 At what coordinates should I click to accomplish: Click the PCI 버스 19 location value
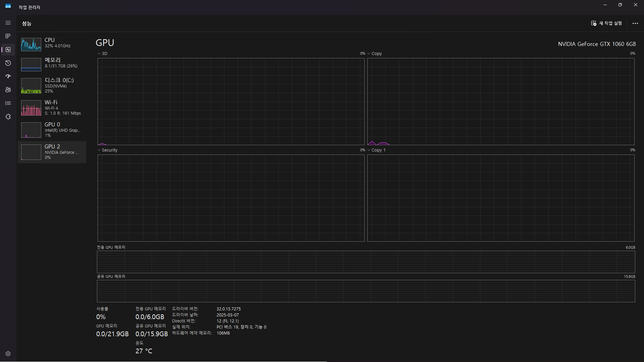pos(241,327)
